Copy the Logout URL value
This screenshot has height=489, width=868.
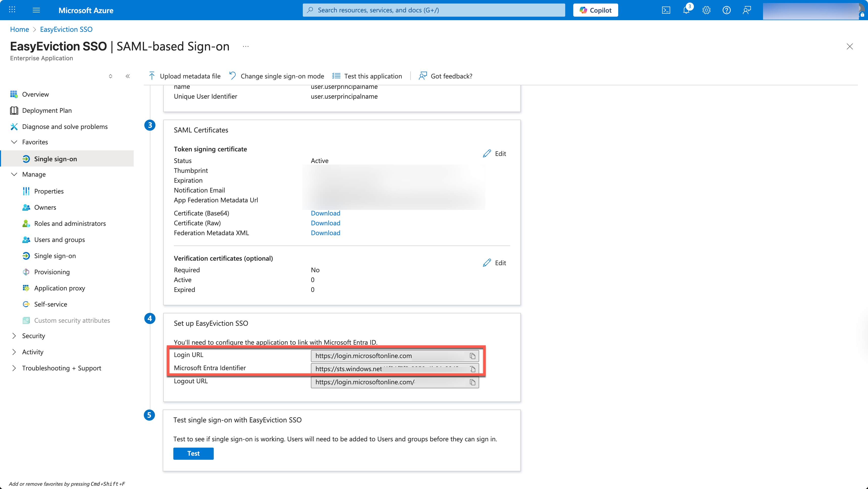click(x=472, y=382)
